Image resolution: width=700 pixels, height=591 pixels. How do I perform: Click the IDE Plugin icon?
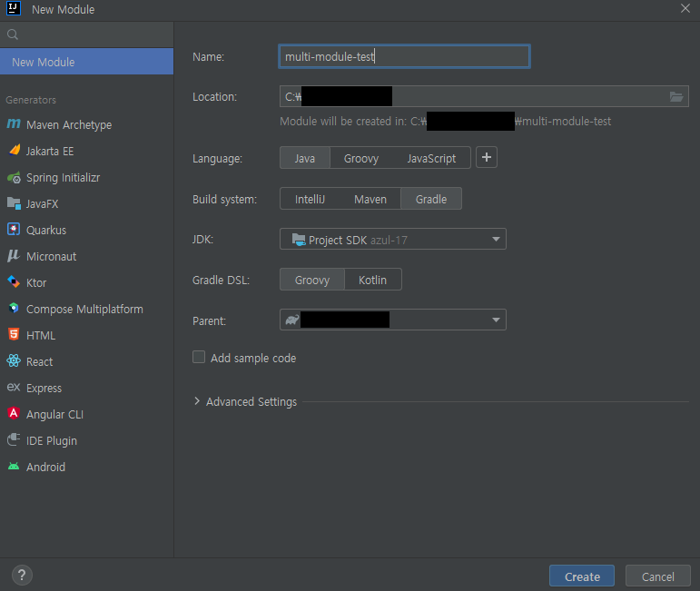tap(14, 439)
